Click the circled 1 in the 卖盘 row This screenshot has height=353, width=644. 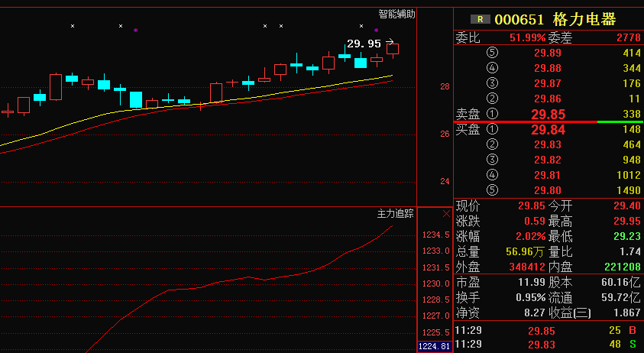pos(492,114)
